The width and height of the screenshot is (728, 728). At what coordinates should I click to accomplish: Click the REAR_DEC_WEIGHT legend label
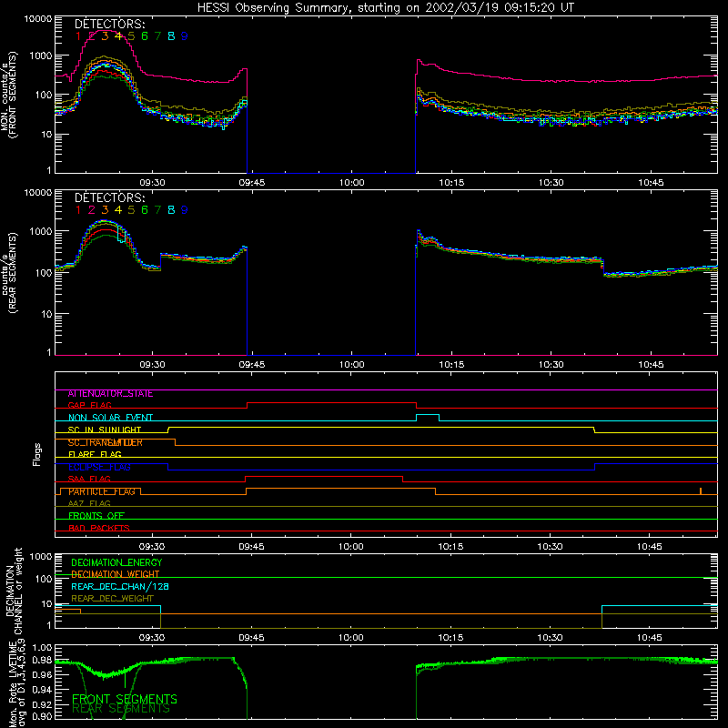[x=112, y=599]
